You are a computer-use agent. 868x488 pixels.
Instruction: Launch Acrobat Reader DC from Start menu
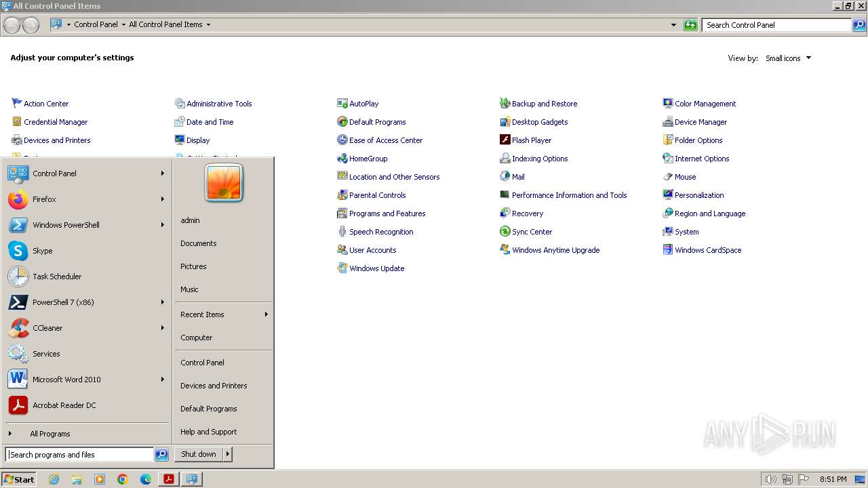(x=87, y=405)
